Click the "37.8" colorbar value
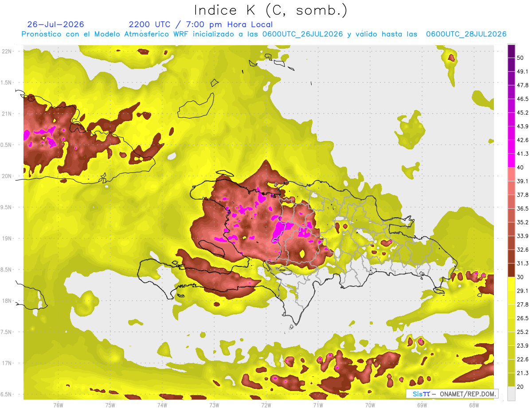This screenshot has height=411, width=532. pyautogui.click(x=522, y=195)
